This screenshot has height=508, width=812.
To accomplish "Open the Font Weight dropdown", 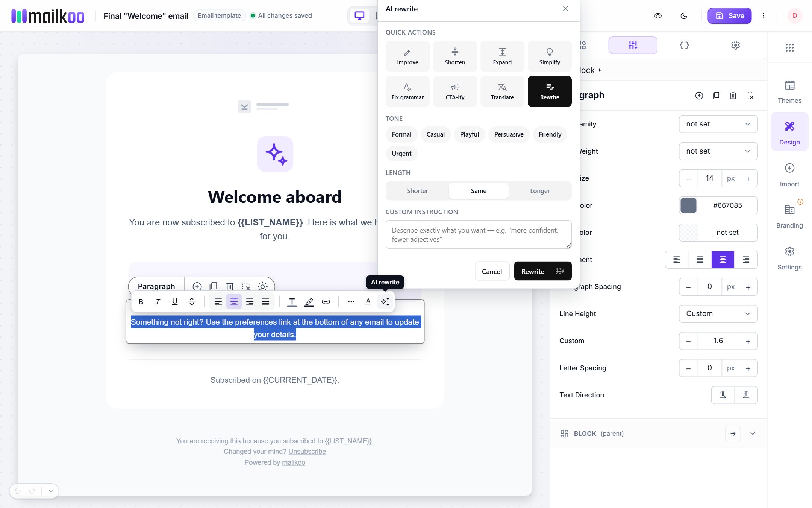I will [x=718, y=151].
